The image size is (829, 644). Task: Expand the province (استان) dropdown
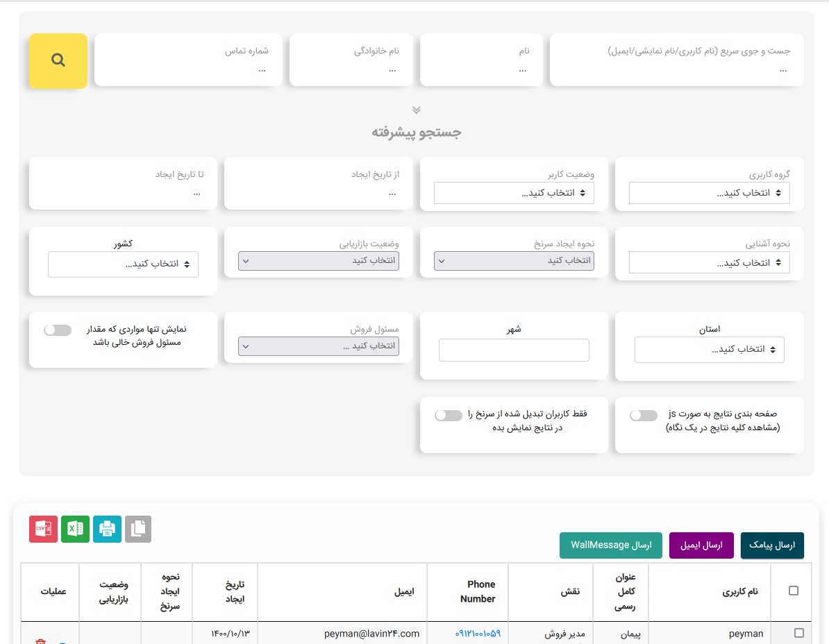click(x=709, y=350)
